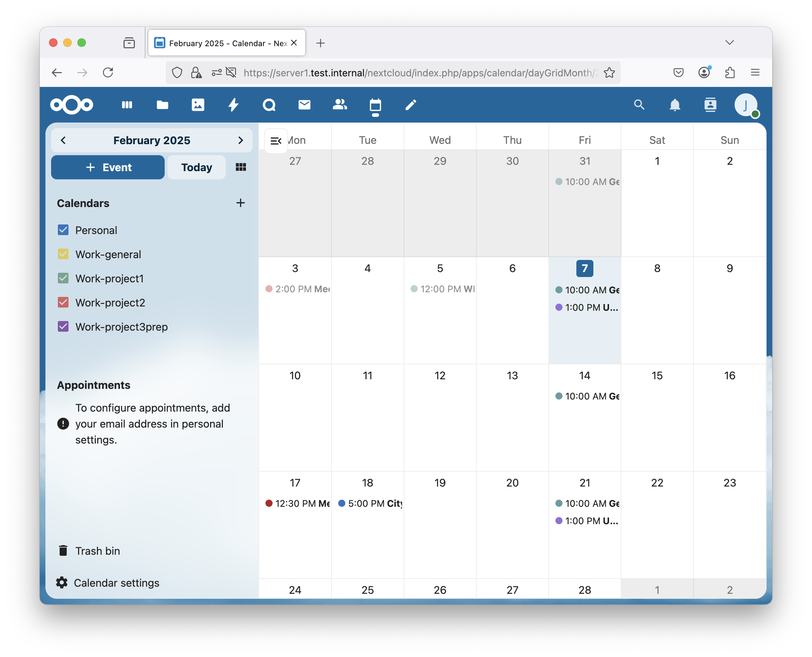
Task: Collapse the sidebar navigation toggle
Action: (x=276, y=141)
